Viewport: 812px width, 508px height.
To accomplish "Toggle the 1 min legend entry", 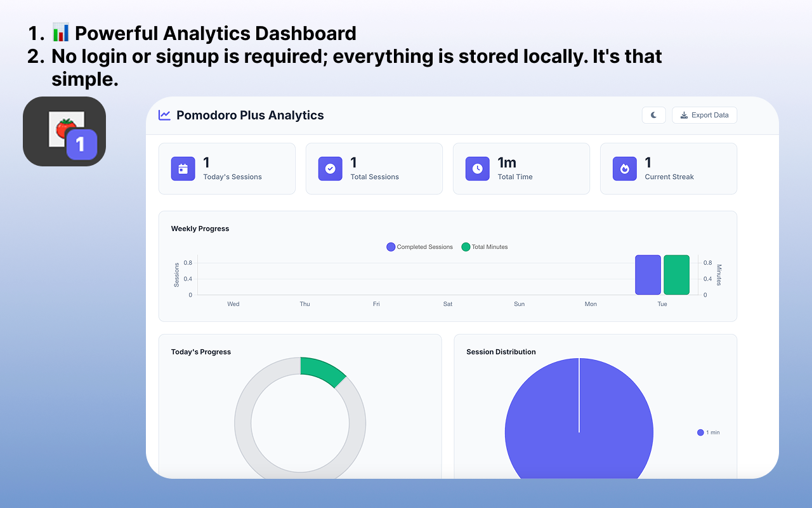I will coord(708,432).
